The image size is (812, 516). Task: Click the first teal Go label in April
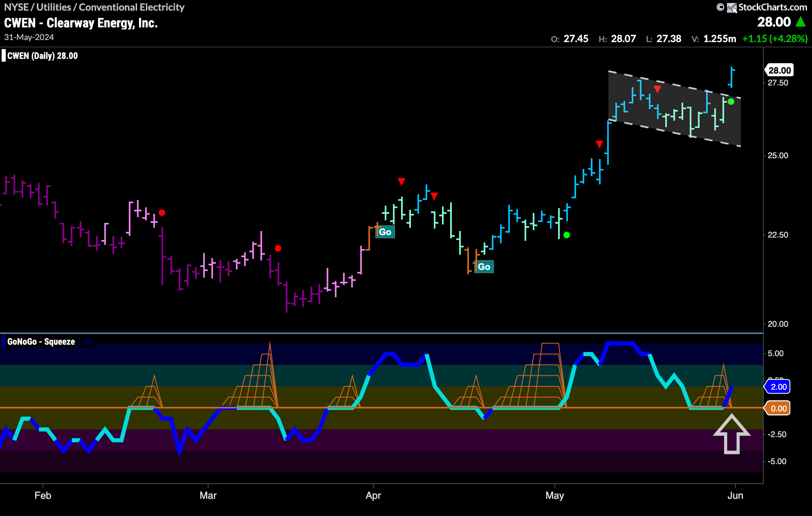click(385, 232)
